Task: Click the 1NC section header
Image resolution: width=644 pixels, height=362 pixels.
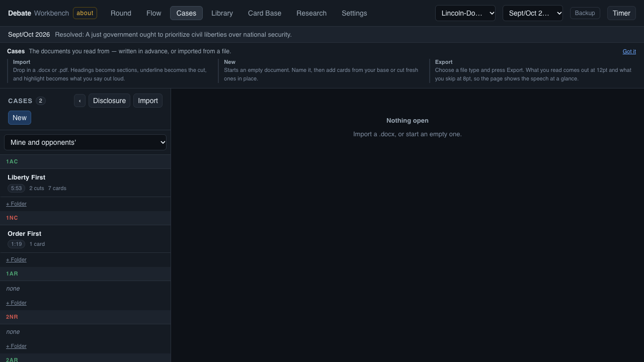Action: 85,218
